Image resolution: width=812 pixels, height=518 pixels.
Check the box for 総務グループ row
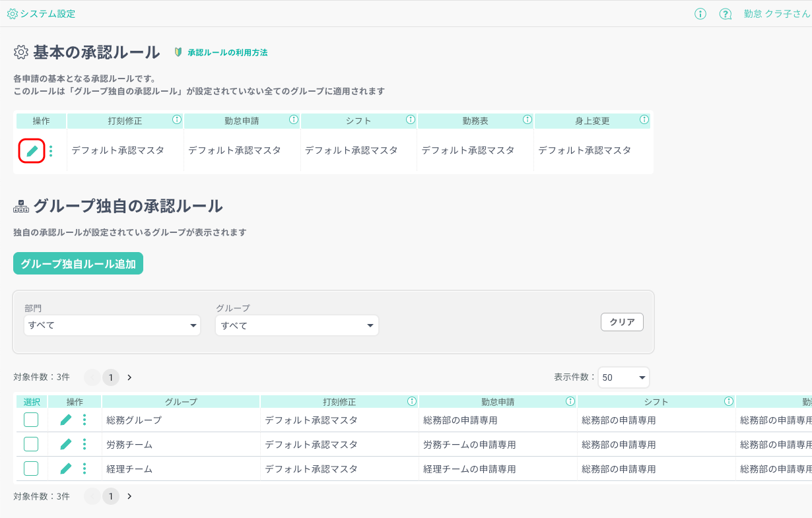pyautogui.click(x=31, y=420)
